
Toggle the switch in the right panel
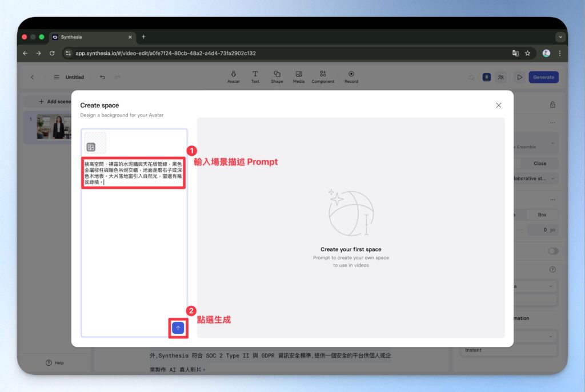[552, 251]
